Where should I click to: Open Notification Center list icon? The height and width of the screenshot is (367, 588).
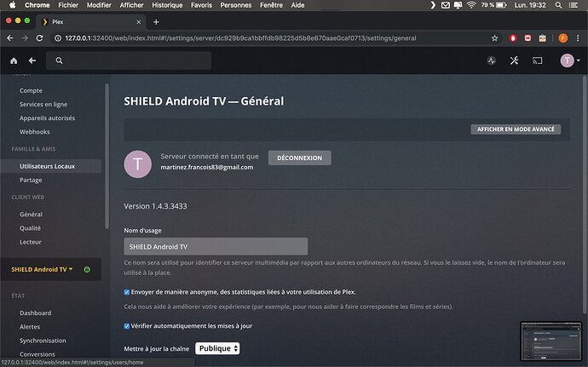[573, 5]
